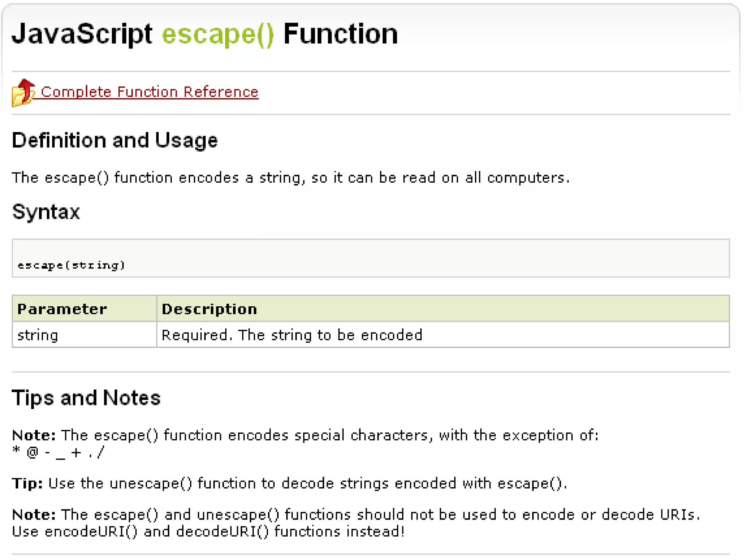Click the word JavaScript in the page title

pos(82,34)
